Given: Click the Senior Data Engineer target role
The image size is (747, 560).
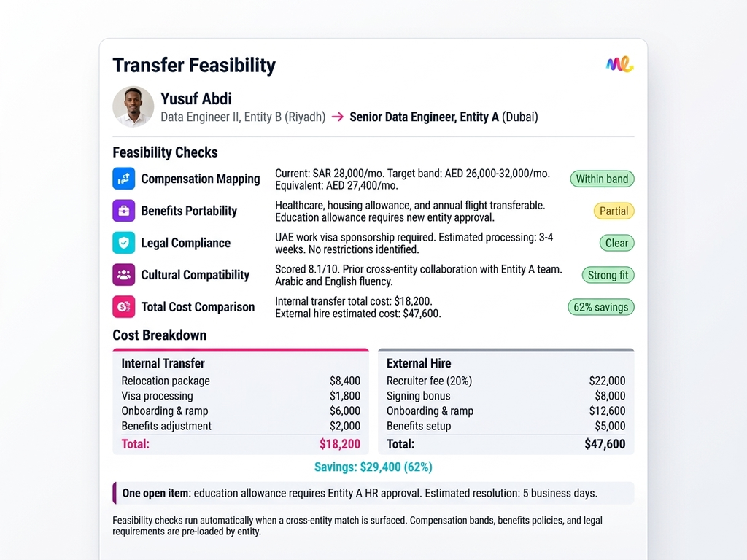Looking at the screenshot, I should [425, 117].
